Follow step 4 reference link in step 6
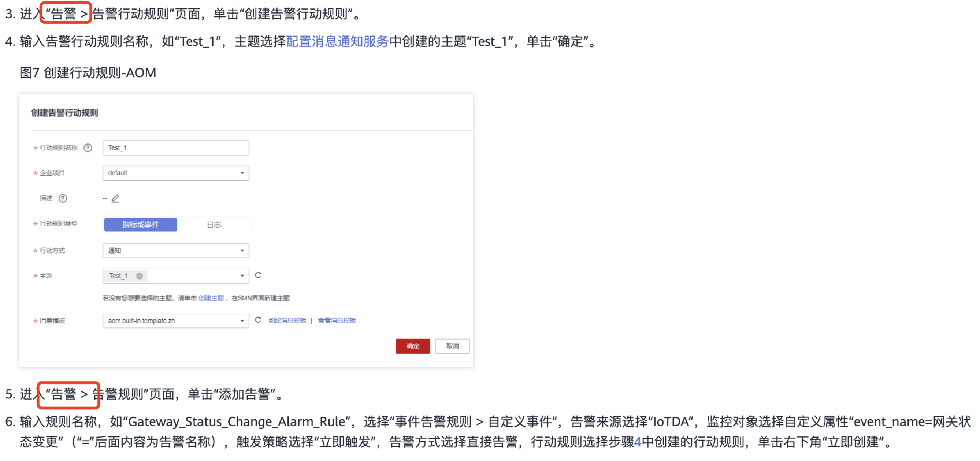Viewport: 980px width, 461px height. point(638,442)
